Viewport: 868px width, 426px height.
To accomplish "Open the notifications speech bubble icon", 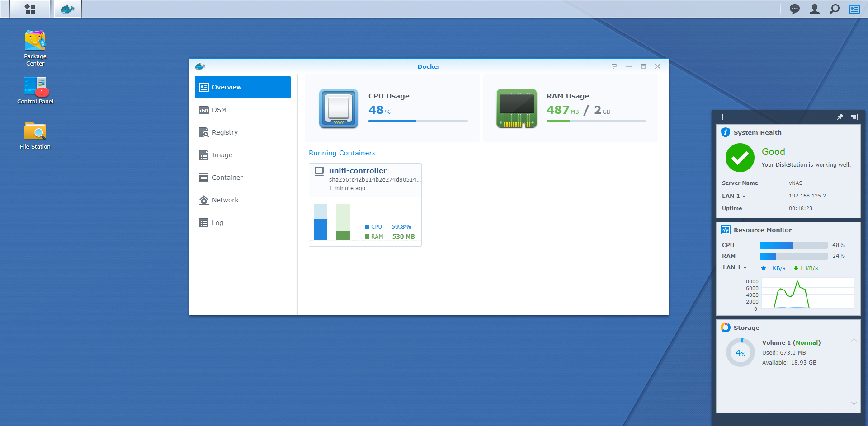I will click(x=794, y=9).
